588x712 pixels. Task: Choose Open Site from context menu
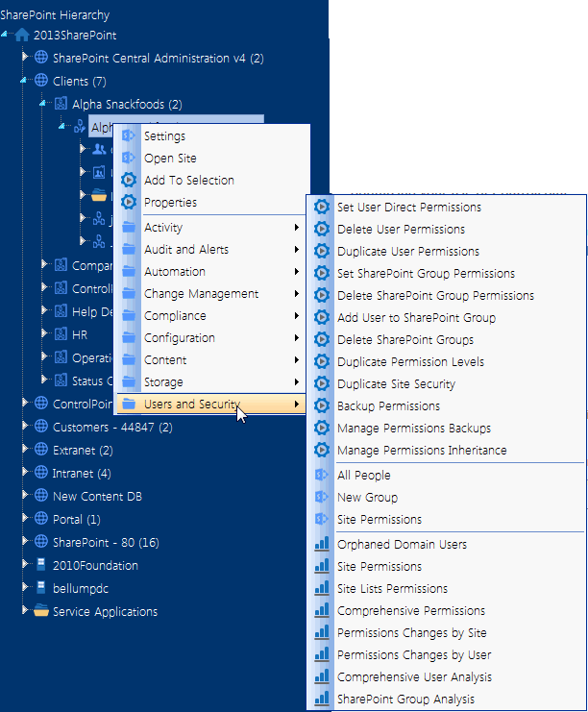[211, 158]
